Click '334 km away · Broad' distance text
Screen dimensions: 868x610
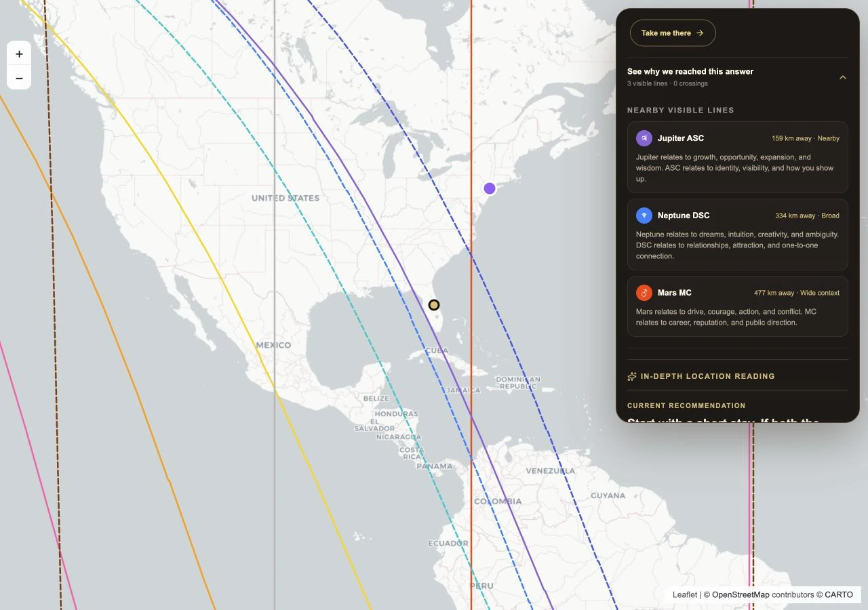[x=807, y=216]
